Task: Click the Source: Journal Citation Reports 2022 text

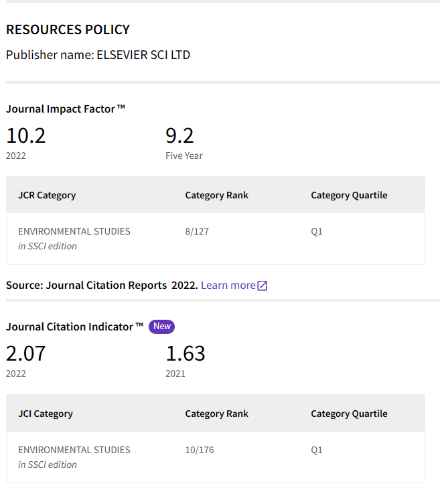Action: (x=102, y=286)
